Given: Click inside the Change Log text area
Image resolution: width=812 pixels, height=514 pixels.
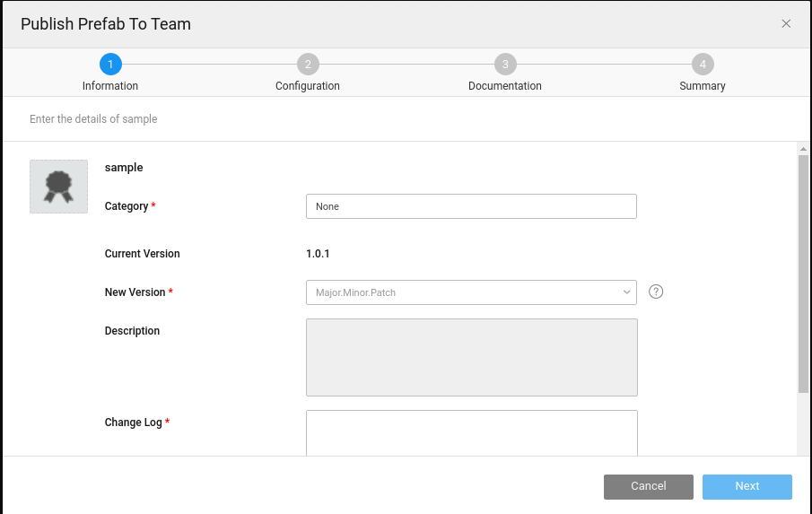Looking at the screenshot, I should (x=471, y=432).
